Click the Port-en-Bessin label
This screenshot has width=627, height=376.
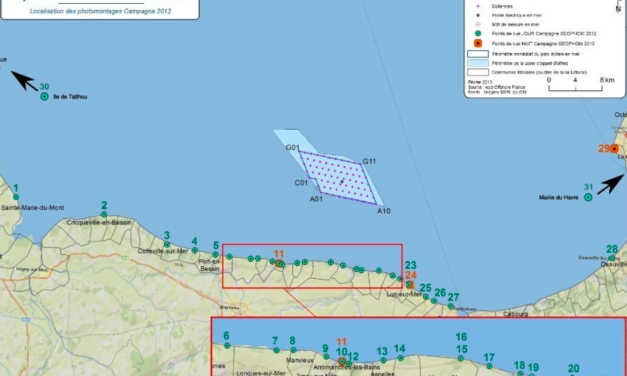tap(210, 265)
